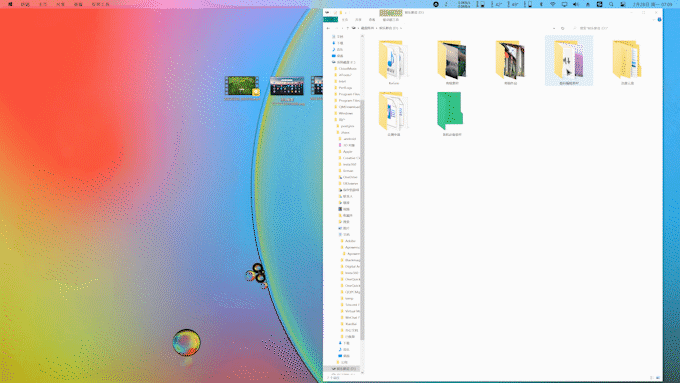Open the search magnifier in menu bar
The image size is (680, 383).
(x=611, y=4)
